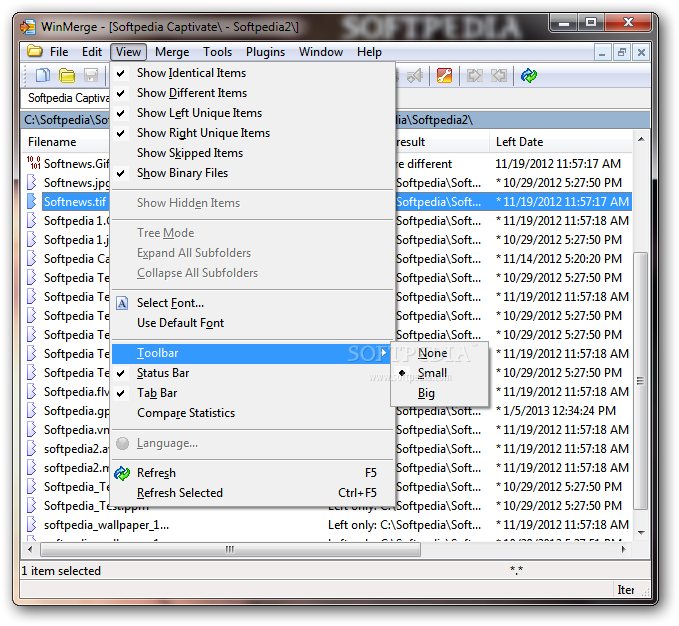
Task: Open the Help menu
Action: (369, 52)
